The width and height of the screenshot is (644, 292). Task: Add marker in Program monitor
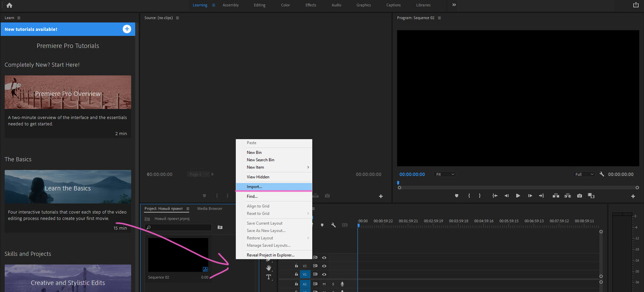457,196
